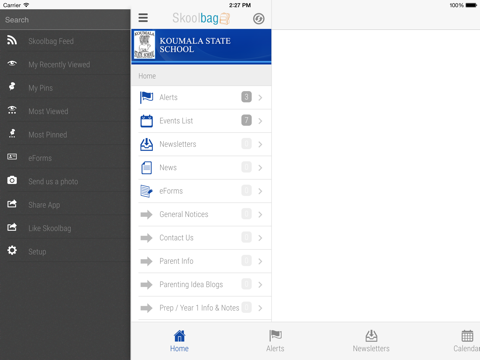480x360 pixels.
Task: Open Skoolbag Feed via RSS icon
Action: 12,40
